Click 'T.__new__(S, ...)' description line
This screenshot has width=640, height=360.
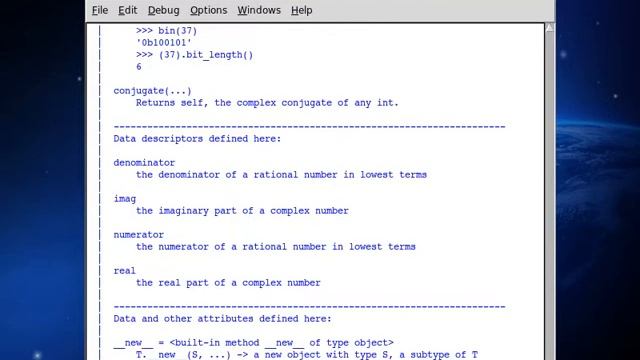pyautogui.click(x=307, y=355)
